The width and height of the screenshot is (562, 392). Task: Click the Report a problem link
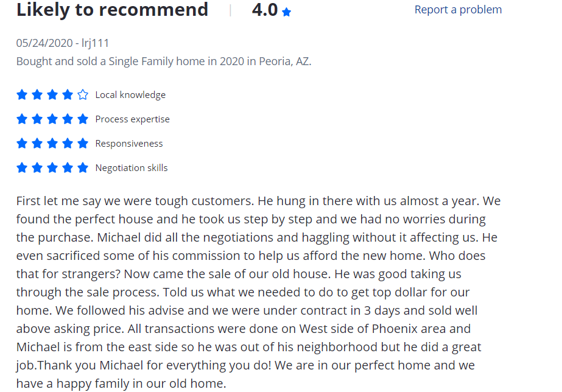[x=458, y=10]
